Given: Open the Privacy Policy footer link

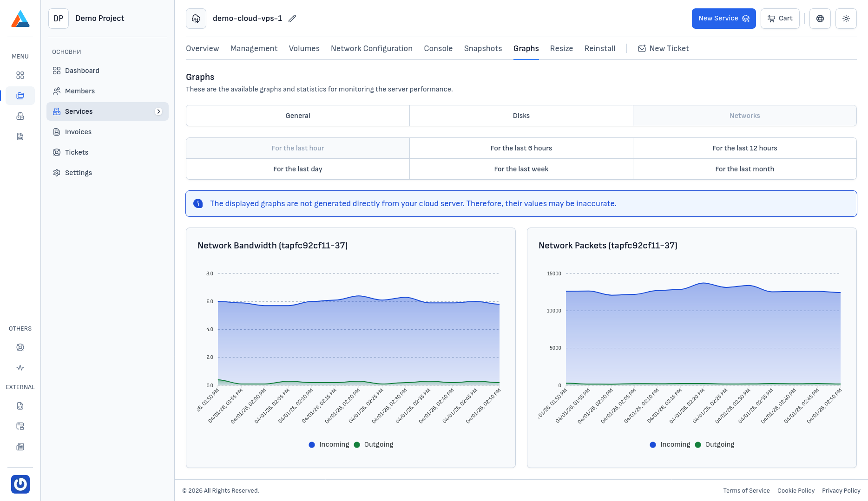Looking at the screenshot, I should pyautogui.click(x=841, y=491).
